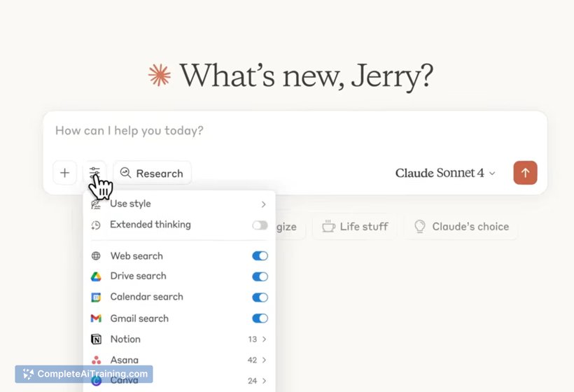The width and height of the screenshot is (574, 392).
Task: Click the Notion tool count 13
Action: pyautogui.click(x=253, y=339)
